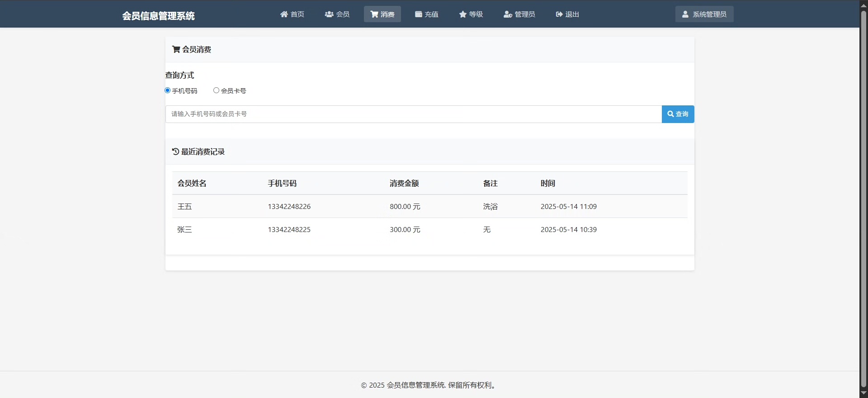This screenshot has height=398, width=868.
Task: Click the 会员信息管理系统 brand title
Action: tap(158, 16)
